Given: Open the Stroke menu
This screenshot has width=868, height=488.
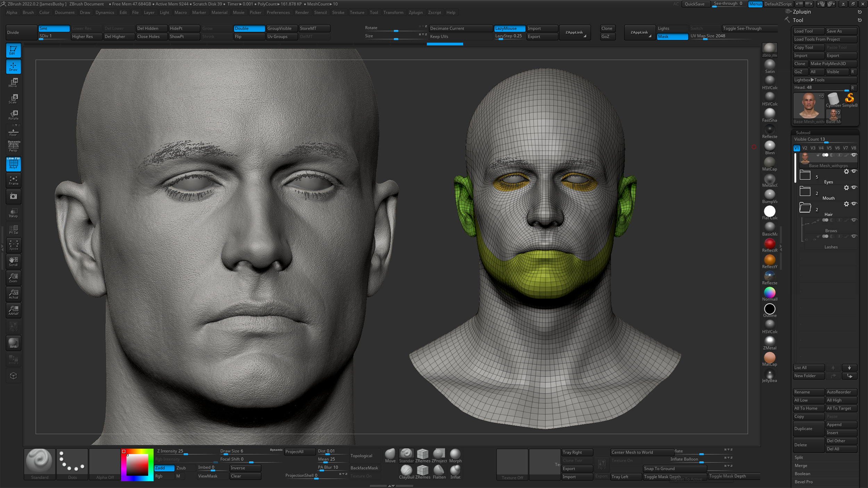Looking at the screenshot, I should click(x=338, y=12).
